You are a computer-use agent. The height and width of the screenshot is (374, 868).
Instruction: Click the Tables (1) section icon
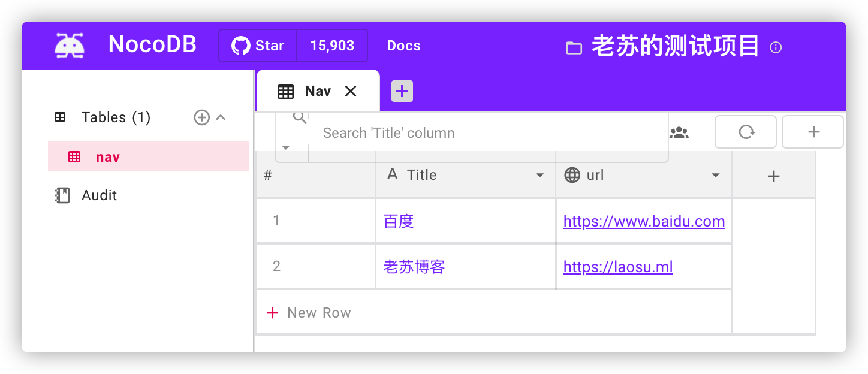[x=60, y=117]
